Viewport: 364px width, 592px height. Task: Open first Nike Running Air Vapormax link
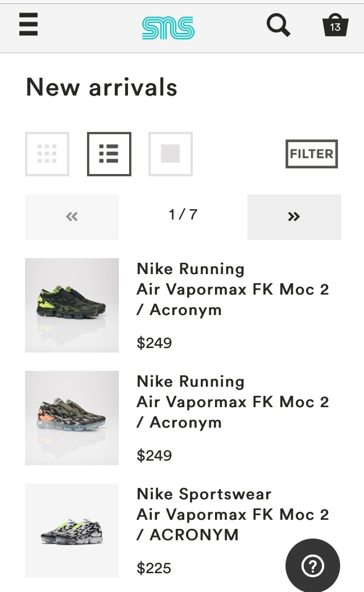233,289
